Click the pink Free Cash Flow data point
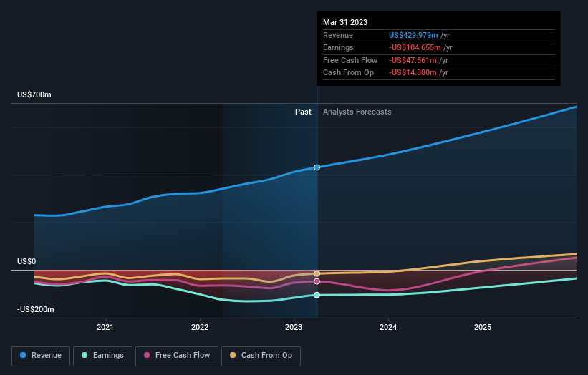The width and height of the screenshot is (588, 375). pyautogui.click(x=317, y=281)
